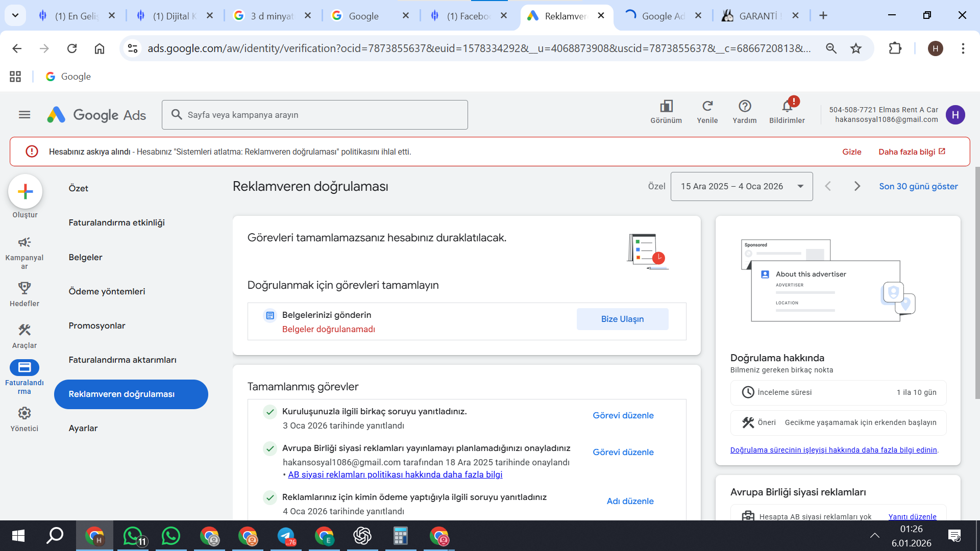Viewport: 980px width, 551px height.
Task: Open Daha fazla bilgi link
Action: [x=912, y=152]
